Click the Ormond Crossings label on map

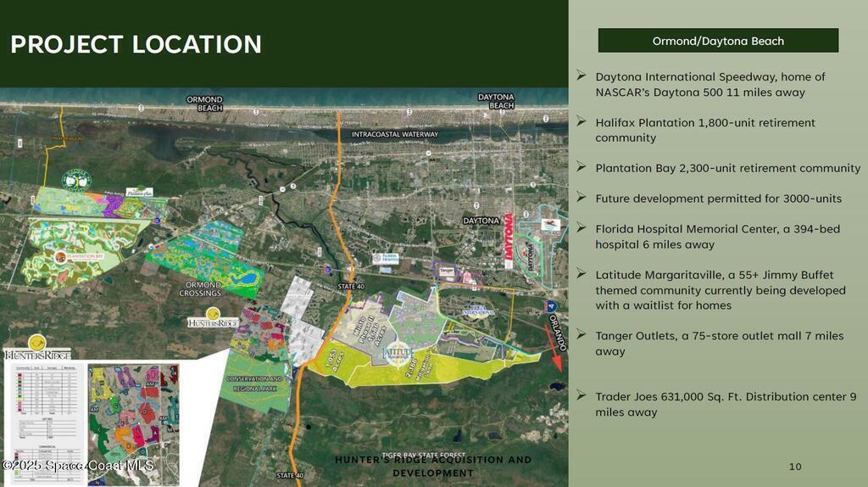(200, 289)
